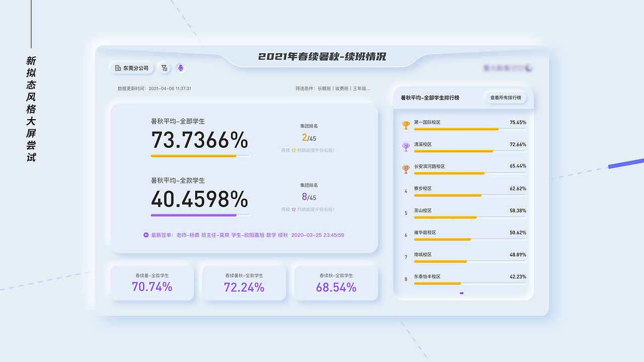Click purple bar under 40.4598%
This screenshot has width=644, height=362.
click(194, 215)
